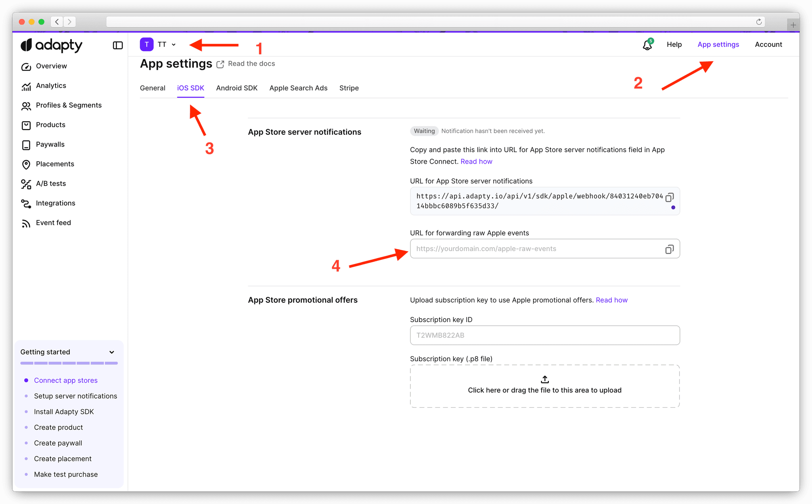This screenshot has width=812, height=504.
Task: Click the Adapty logo in the sidebar
Action: [51, 45]
